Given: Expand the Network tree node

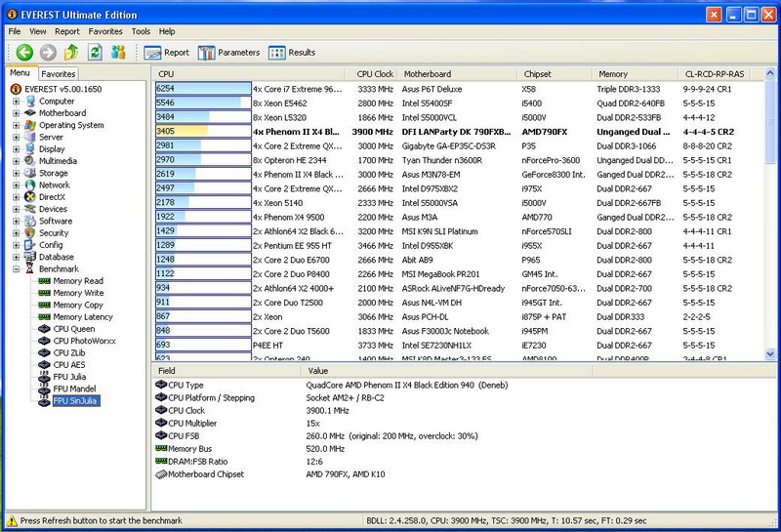Looking at the screenshot, I should coord(17,184).
